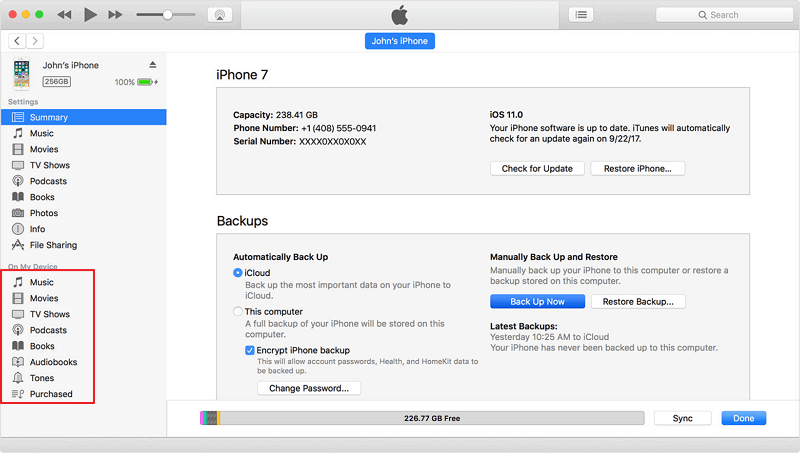Click the iPhone device thumbnail in the sidebar
The height and width of the screenshot is (453, 800).
[x=21, y=73]
